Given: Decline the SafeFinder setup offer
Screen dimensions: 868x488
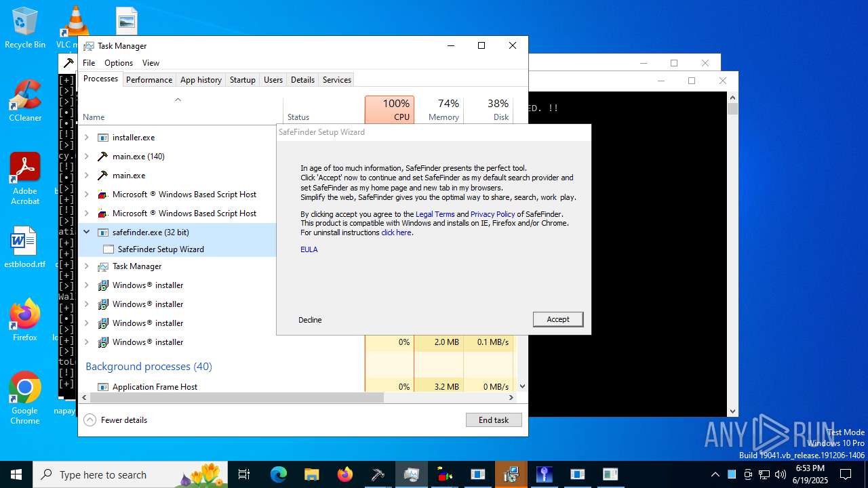Looking at the screenshot, I should click(310, 320).
